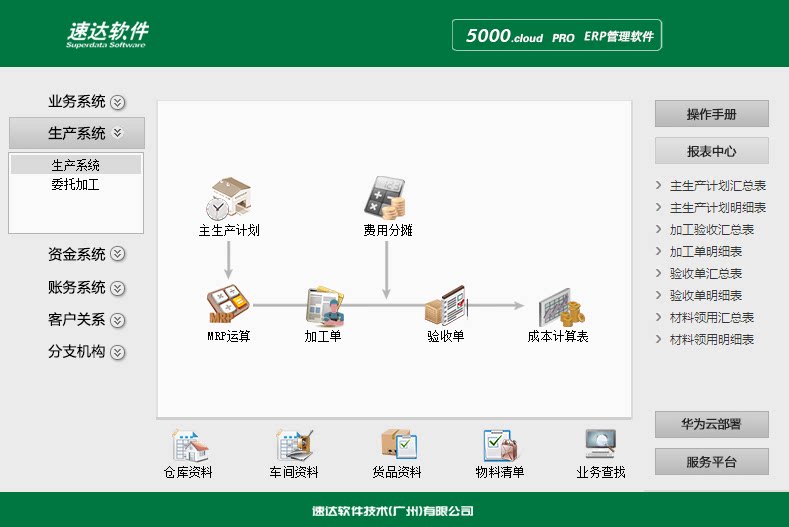Open the 操作手册 button
Screen dimensions: 789x527
[x=712, y=114]
